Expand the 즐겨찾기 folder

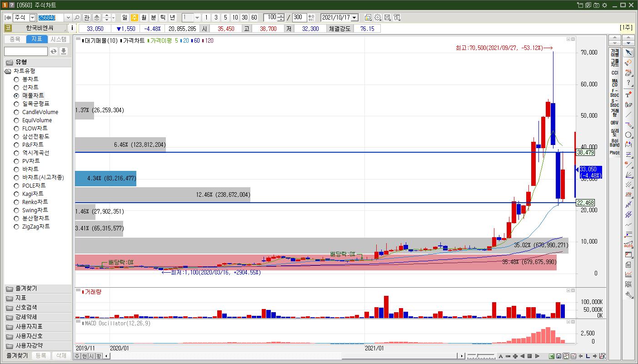[38, 289]
